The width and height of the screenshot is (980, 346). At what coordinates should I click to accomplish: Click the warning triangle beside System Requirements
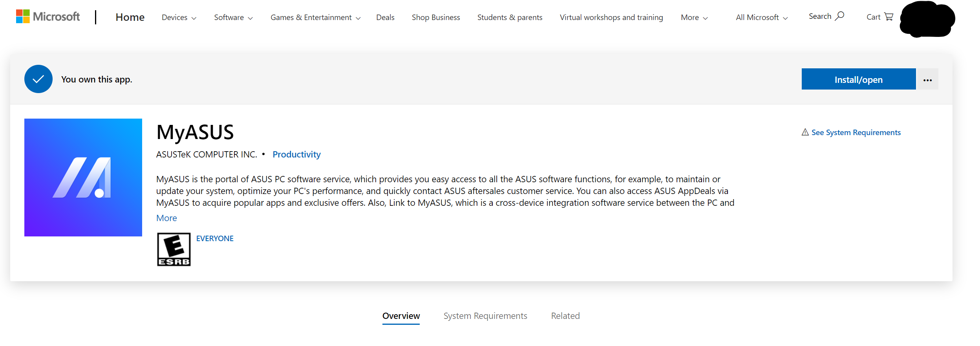pyautogui.click(x=805, y=132)
